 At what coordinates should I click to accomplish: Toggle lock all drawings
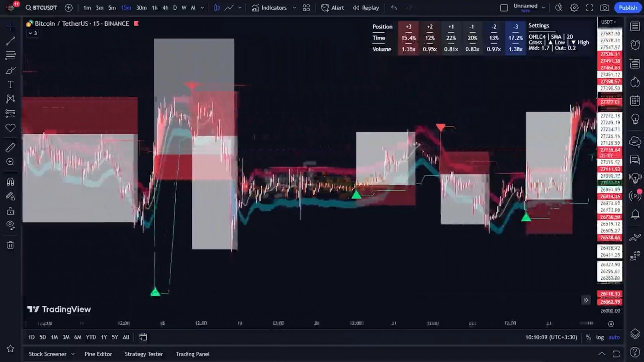click(x=10, y=211)
